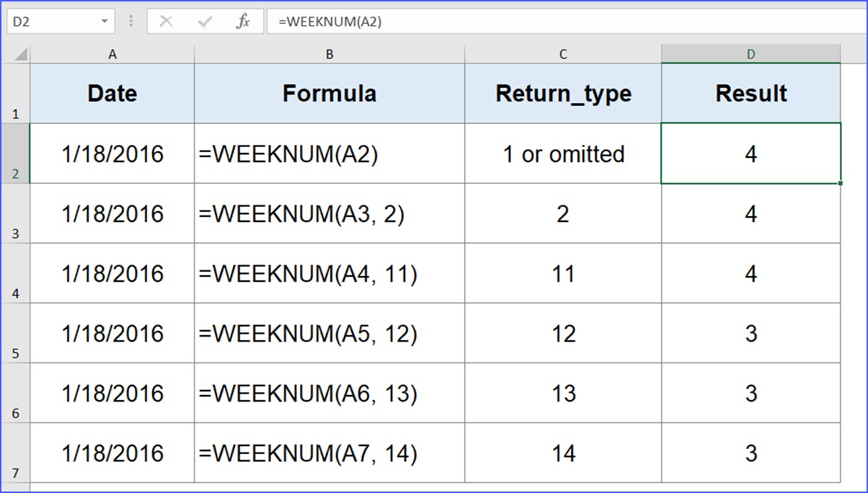868x493 pixels.
Task: Click the Date header cell
Action: [x=112, y=93]
